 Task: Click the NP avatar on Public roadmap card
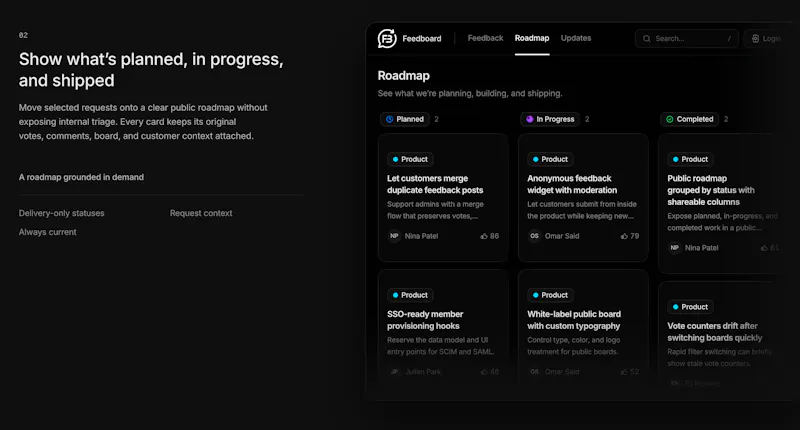click(x=674, y=248)
